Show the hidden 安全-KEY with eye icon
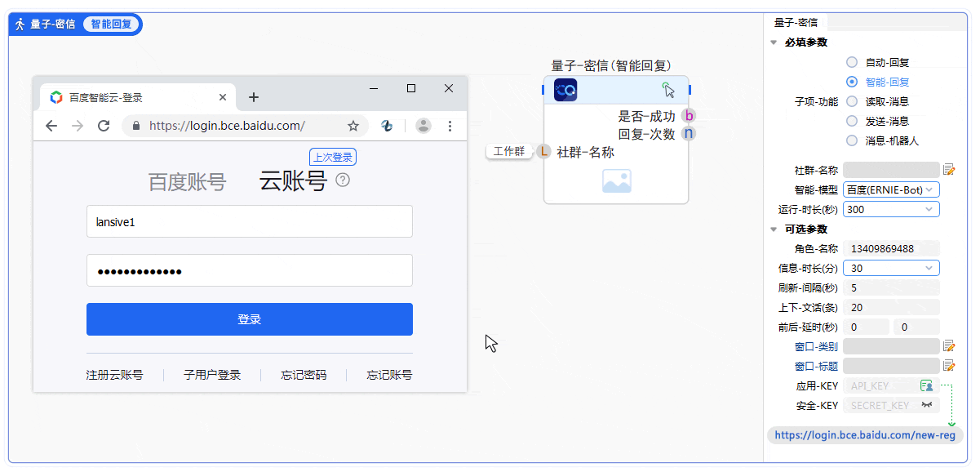Screen dimensions: 980x472 [927, 405]
